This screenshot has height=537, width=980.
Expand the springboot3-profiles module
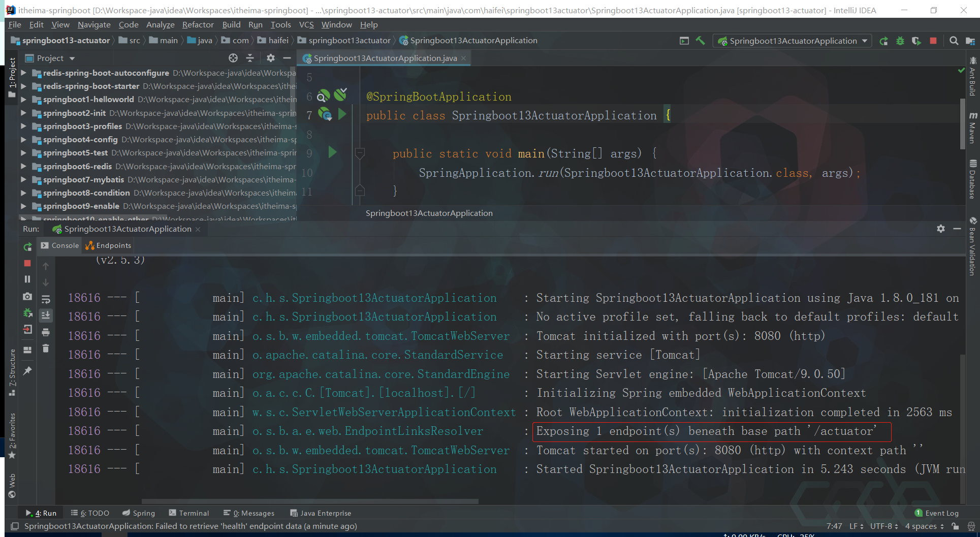point(23,126)
